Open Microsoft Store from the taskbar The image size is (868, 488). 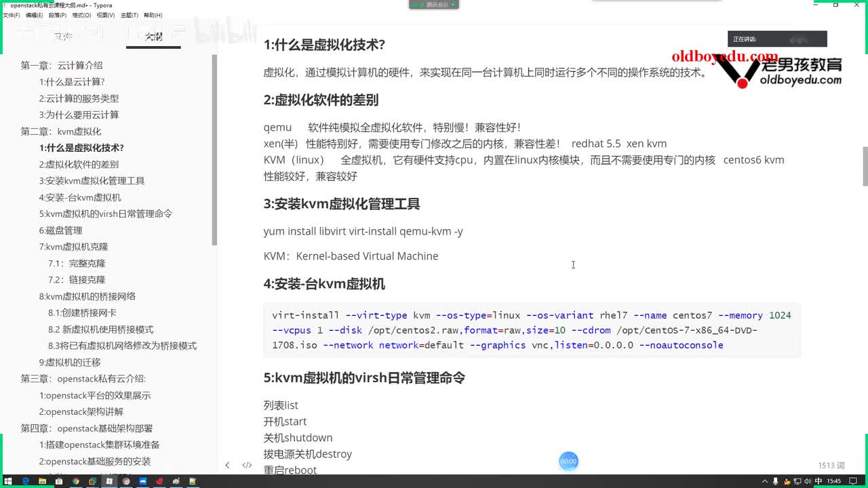(x=59, y=481)
